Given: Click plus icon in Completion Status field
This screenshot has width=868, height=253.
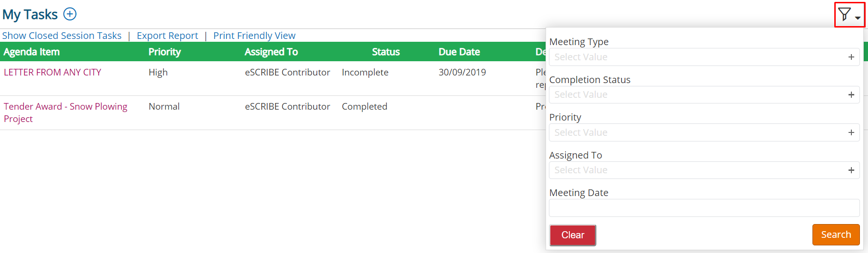Looking at the screenshot, I should (x=851, y=95).
